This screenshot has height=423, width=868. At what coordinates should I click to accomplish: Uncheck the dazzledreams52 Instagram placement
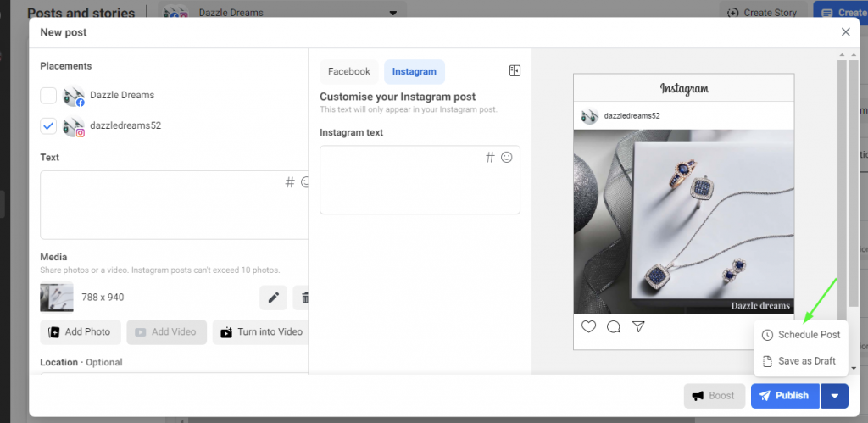click(48, 125)
